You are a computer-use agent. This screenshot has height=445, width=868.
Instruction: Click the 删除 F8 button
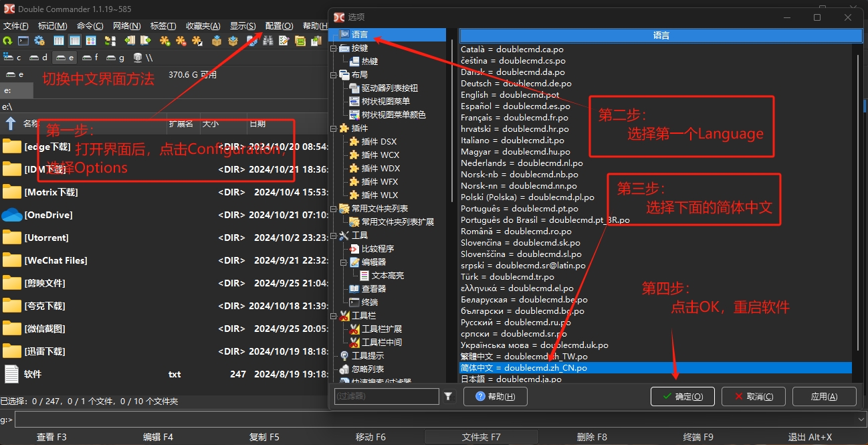pos(591,437)
